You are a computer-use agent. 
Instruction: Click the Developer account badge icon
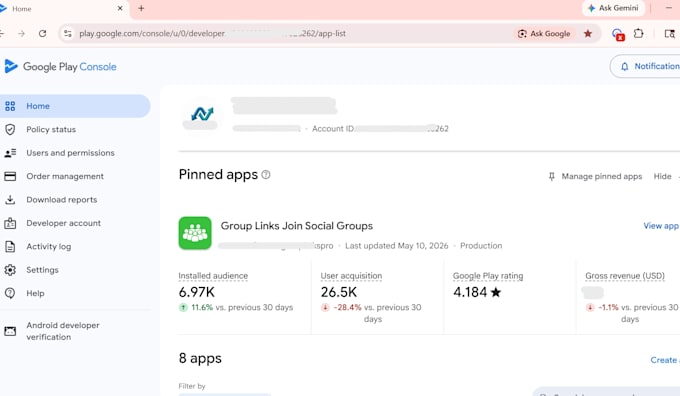[10, 223]
